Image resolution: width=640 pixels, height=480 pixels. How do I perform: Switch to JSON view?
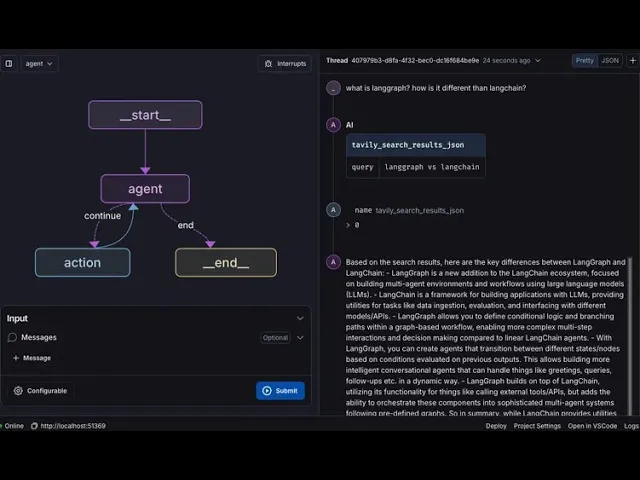click(610, 61)
